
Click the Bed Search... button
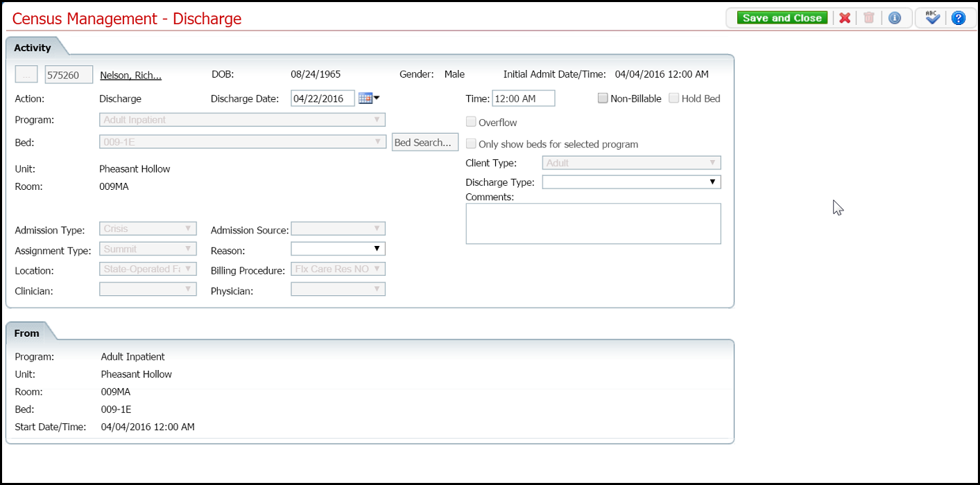(x=424, y=143)
